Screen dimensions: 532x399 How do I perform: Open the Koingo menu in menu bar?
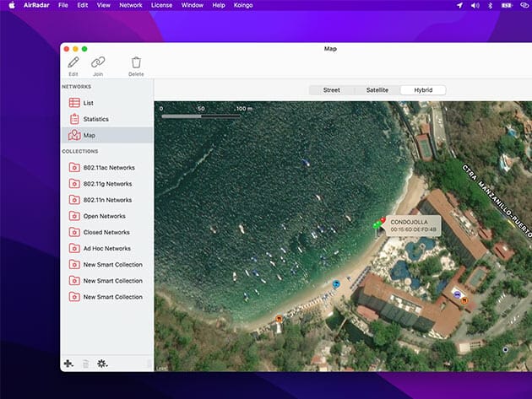point(245,5)
